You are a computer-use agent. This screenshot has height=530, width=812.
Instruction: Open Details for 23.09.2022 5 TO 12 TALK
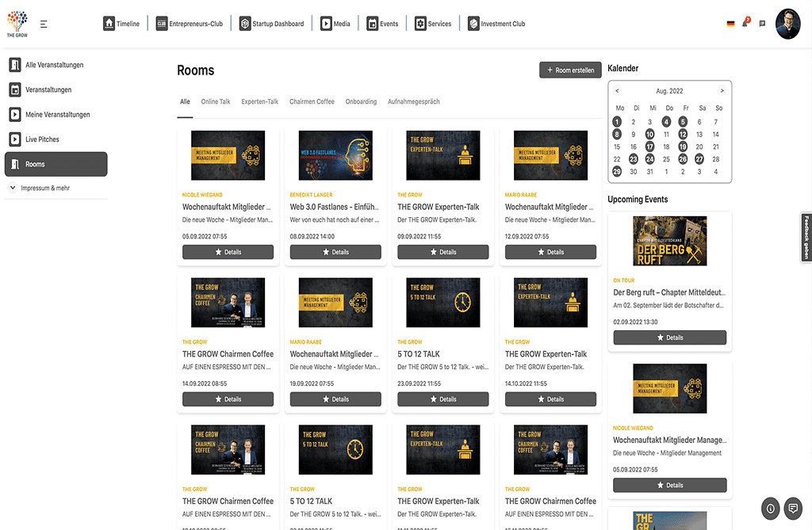point(442,399)
